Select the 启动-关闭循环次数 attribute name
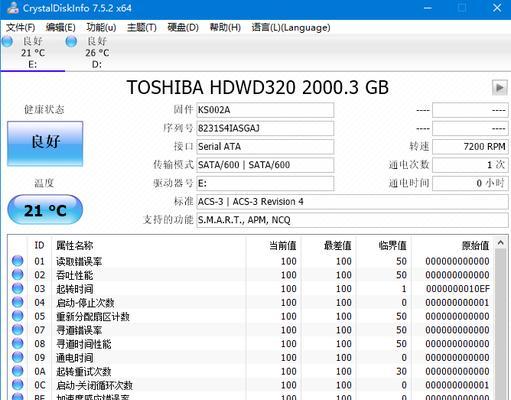Viewport: 511px width, 400px height. pos(95,385)
